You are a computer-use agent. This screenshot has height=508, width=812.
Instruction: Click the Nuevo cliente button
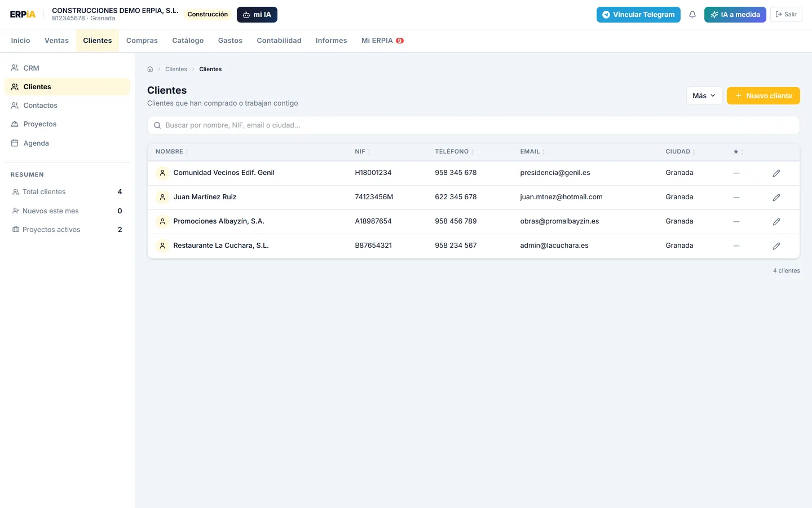(x=764, y=96)
